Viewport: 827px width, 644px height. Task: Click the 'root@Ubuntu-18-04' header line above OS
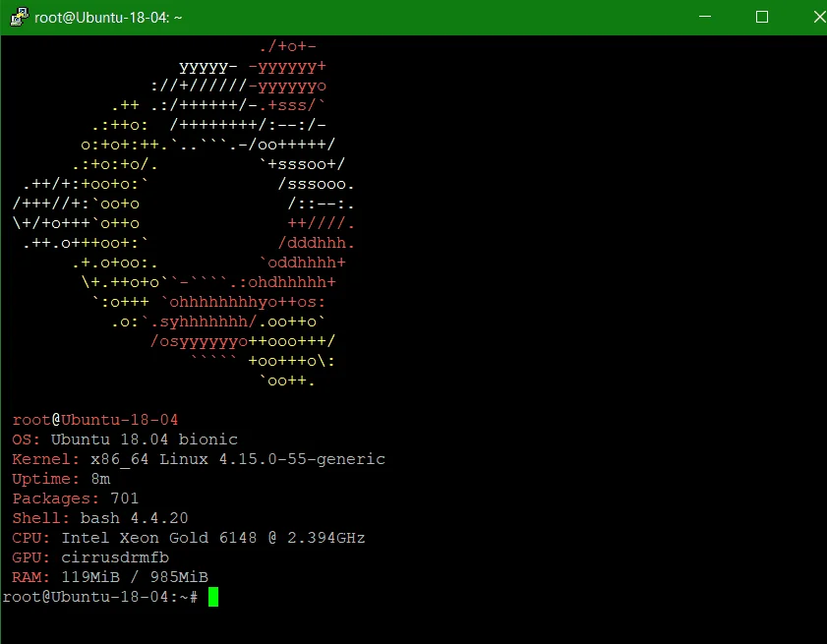coord(95,420)
